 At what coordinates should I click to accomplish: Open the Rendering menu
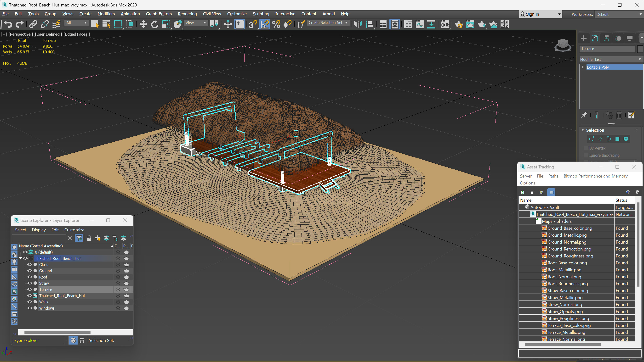pyautogui.click(x=187, y=14)
